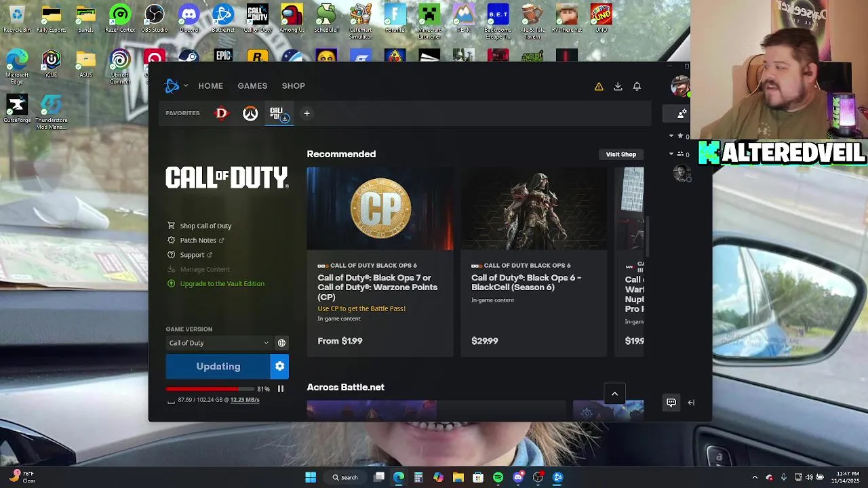
Task: Click the Updating button
Action: (218, 366)
